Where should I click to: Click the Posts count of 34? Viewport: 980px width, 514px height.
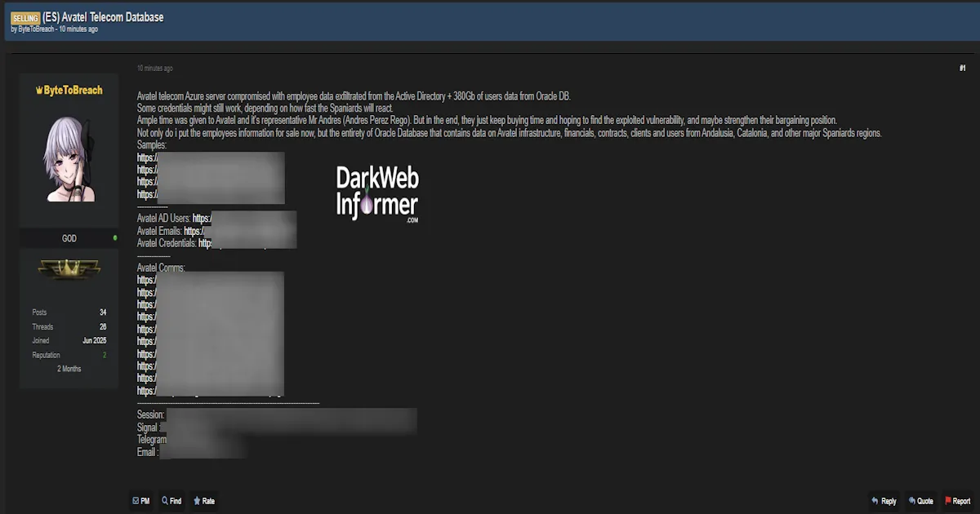pos(103,312)
